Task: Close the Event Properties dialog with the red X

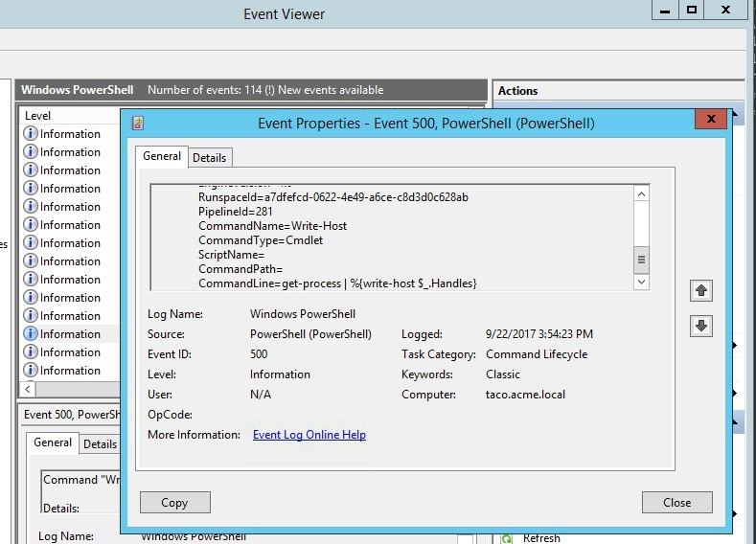Action: tap(710, 121)
